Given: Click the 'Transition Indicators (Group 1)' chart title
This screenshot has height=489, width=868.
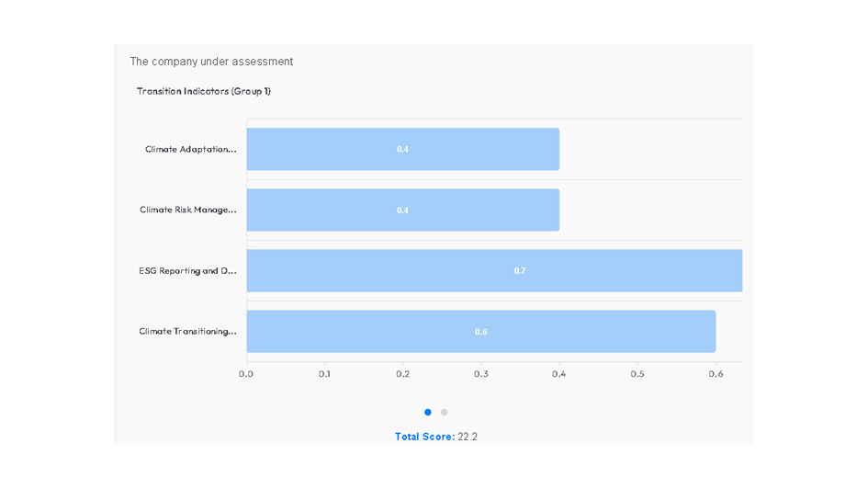Looking at the screenshot, I should click(203, 91).
